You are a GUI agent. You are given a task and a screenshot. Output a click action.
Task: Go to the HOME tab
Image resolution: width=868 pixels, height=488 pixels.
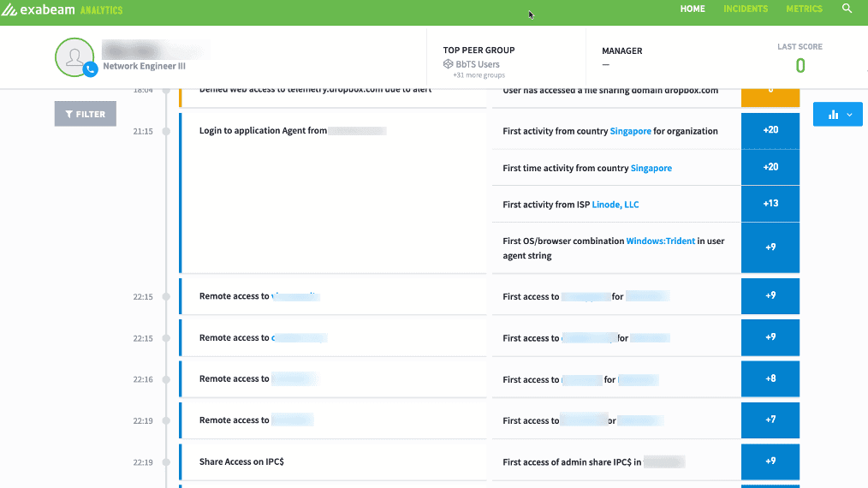(x=693, y=9)
